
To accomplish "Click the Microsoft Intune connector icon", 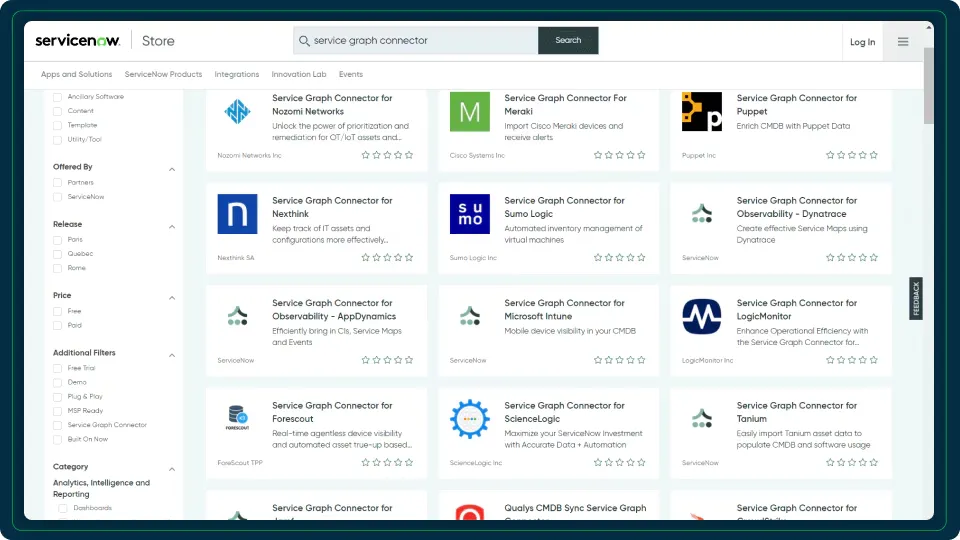I will tap(470, 316).
